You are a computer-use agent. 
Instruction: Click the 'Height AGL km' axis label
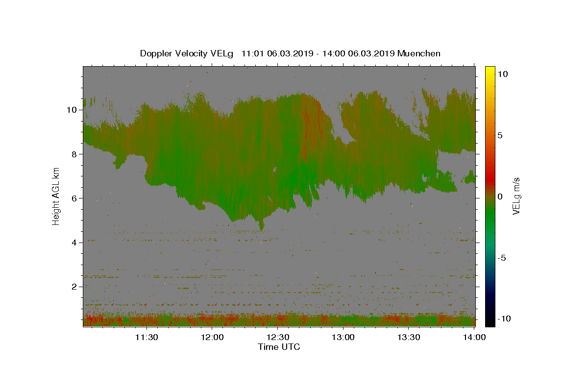pos(56,196)
